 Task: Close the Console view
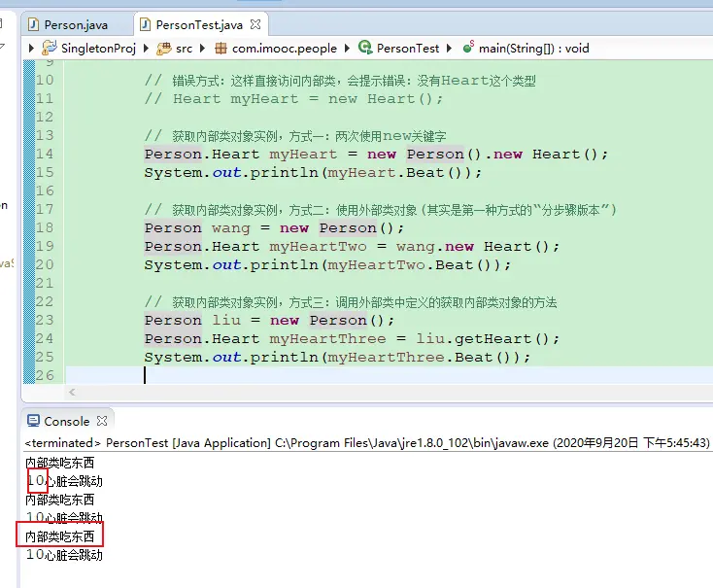click(101, 421)
